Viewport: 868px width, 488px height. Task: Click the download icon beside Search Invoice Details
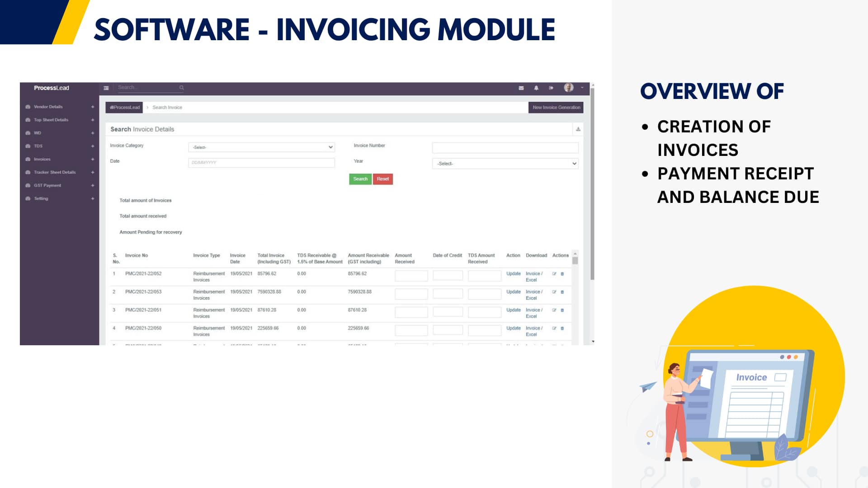coord(578,129)
